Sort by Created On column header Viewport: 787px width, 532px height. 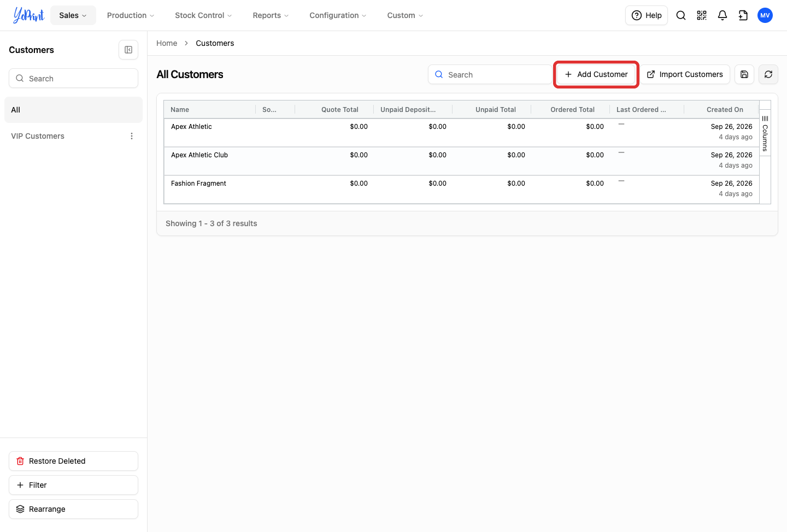point(721,110)
